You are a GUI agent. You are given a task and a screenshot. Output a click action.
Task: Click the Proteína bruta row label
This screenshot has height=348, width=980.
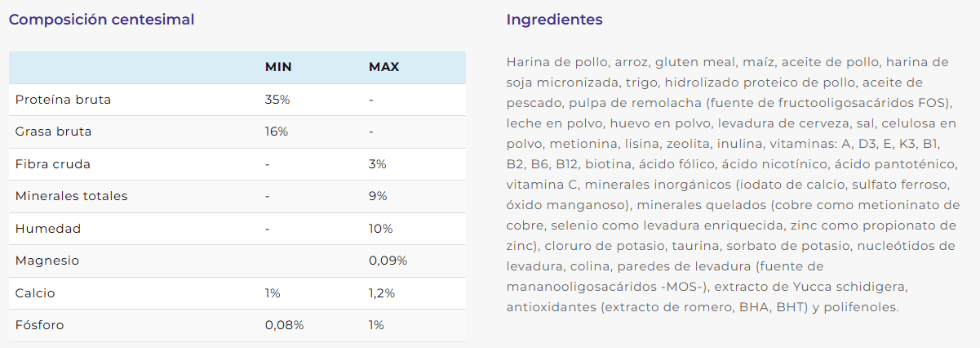[x=63, y=100]
